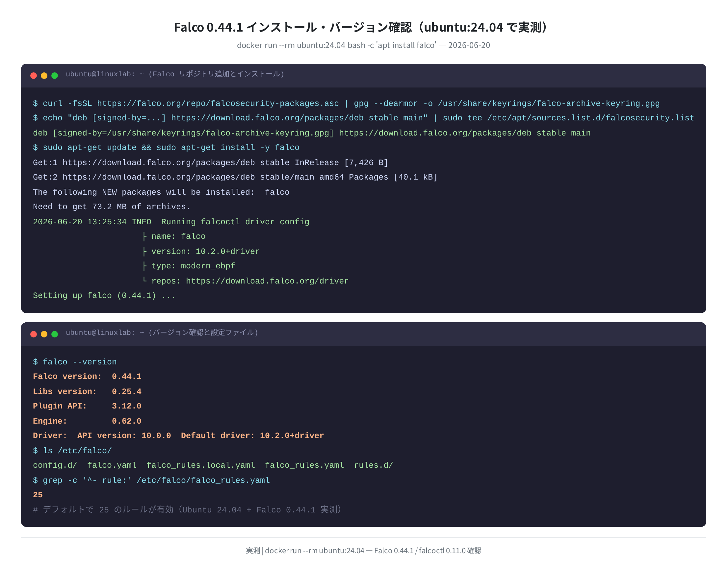The height and width of the screenshot is (569, 728).
Task: Click green dot on version check terminal
Action: [x=55, y=334]
